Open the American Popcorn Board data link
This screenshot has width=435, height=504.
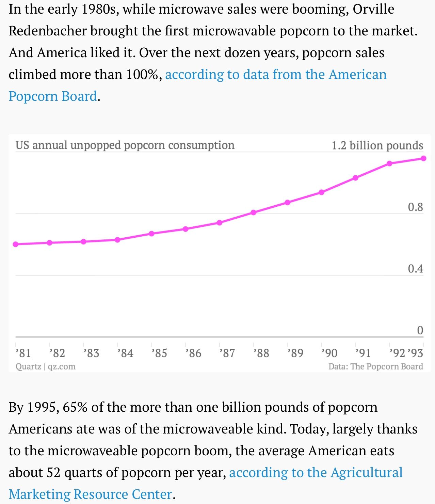tap(276, 75)
